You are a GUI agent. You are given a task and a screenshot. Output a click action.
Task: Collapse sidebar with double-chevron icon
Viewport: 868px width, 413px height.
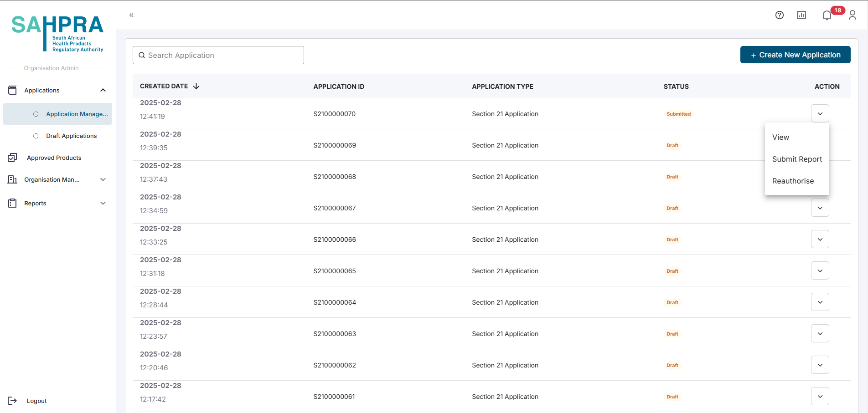[131, 15]
